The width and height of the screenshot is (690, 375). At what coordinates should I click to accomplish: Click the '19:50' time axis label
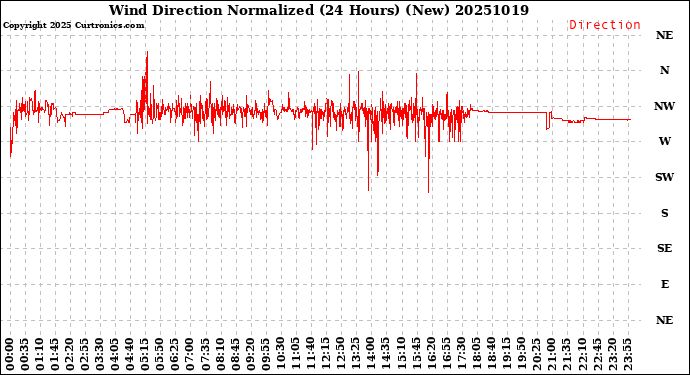coord(521,355)
